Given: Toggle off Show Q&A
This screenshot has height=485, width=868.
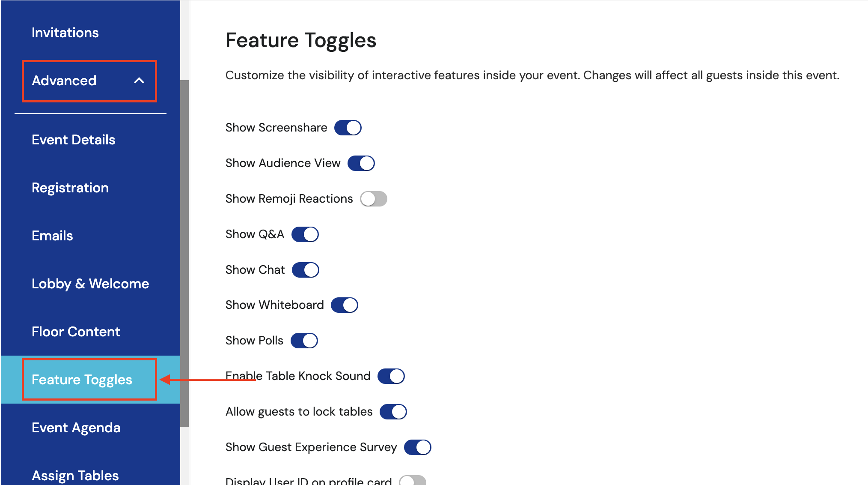Looking at the screenshot, I should pos(305,234).
